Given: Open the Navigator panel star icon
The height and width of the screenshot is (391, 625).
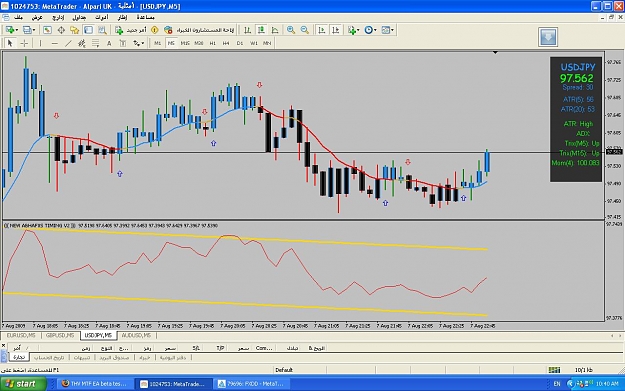Looking at the screenshot, I should 75,30.
